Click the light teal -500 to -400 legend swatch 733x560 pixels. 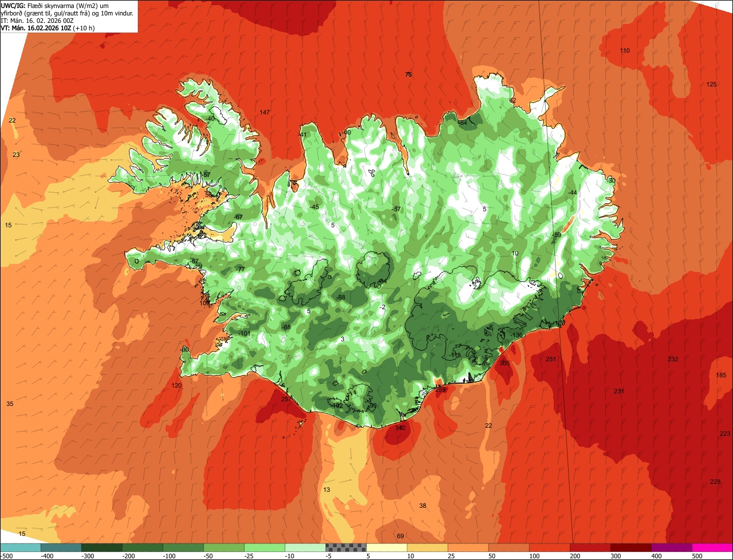coord(21,547)
